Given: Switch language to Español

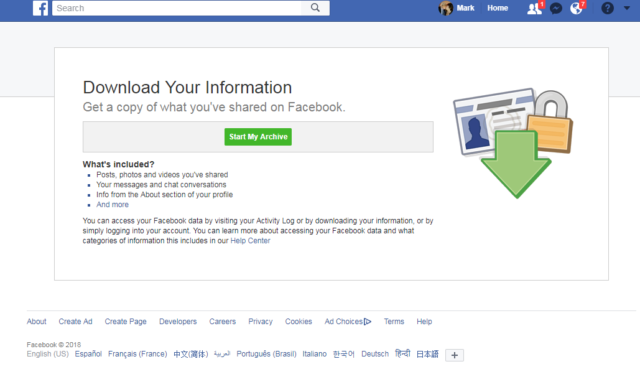Looking at the screenshot, I should pyautogui.click(x=88, y=354).
